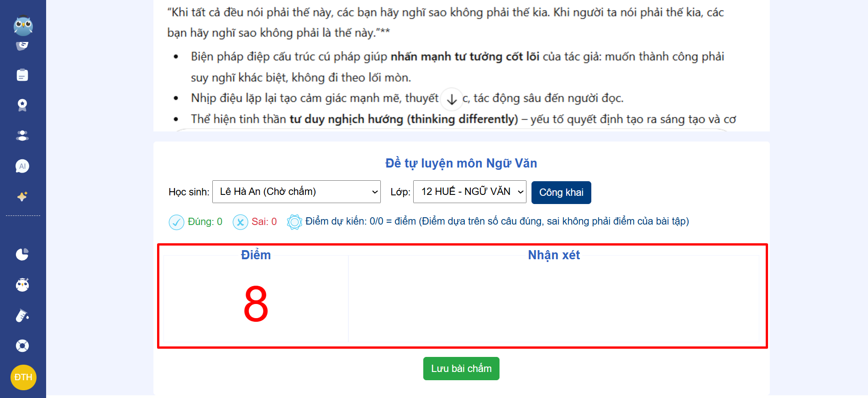This screenshot has width=868, height=398.
Task: Open the award ribbon badge icon
Action: 22,105
